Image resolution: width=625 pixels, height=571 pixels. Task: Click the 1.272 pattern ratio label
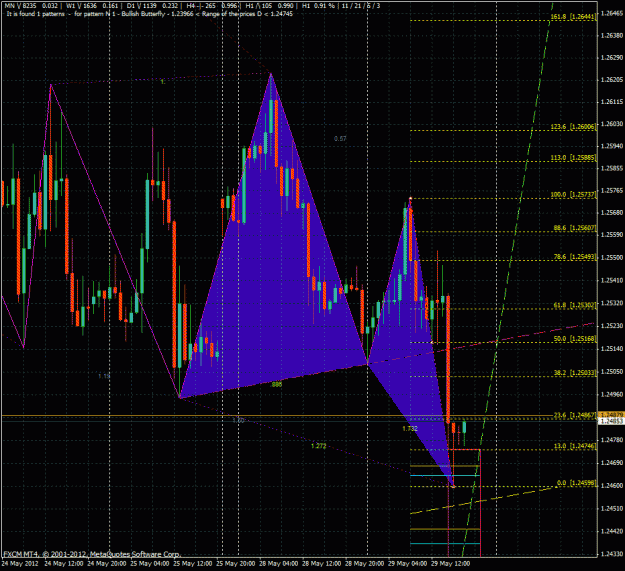pos(318,446)
